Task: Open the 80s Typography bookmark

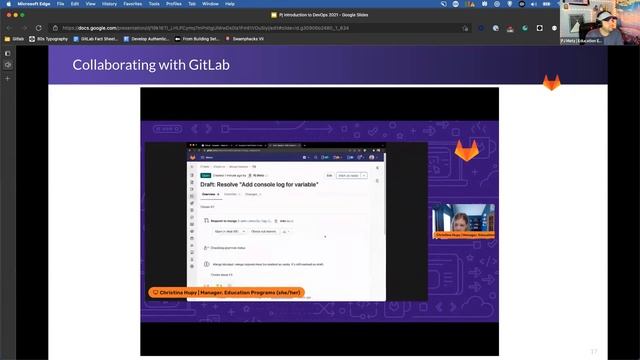Action: (48, 39)
